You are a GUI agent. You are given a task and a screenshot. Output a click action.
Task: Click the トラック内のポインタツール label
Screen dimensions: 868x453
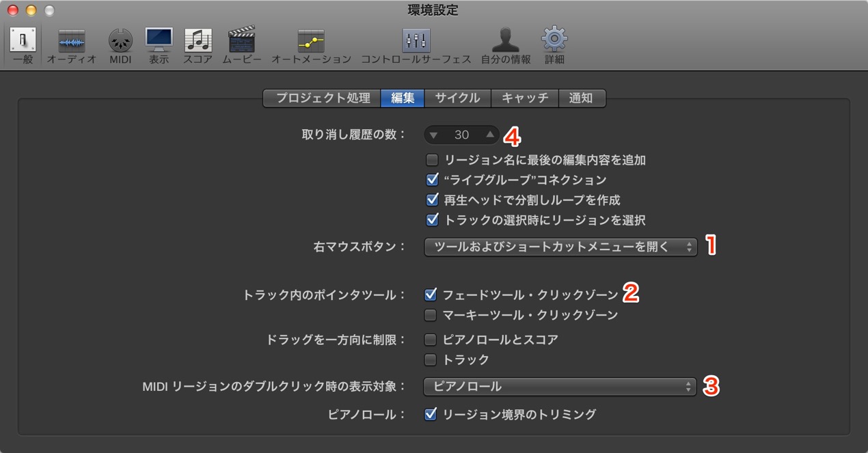pos(325,295)
